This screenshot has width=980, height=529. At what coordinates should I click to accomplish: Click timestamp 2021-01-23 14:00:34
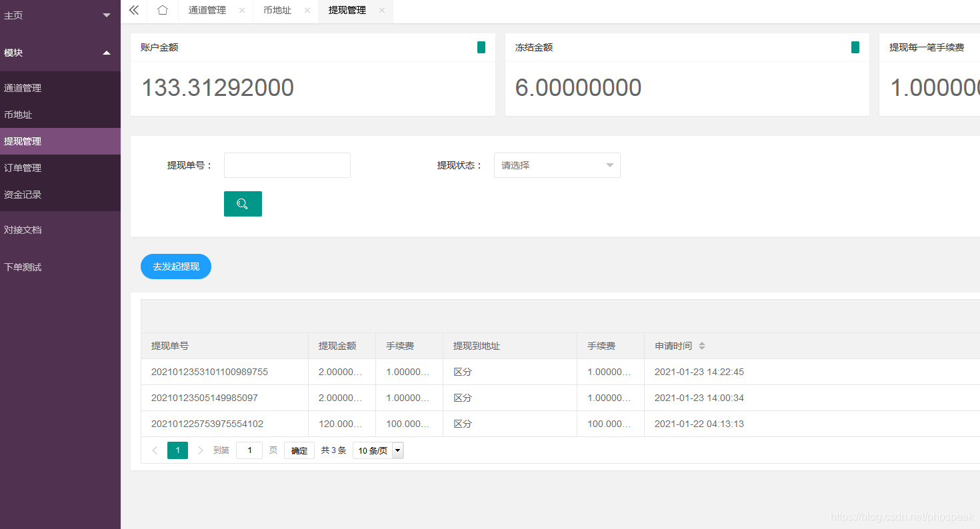pyautogui.click(x=699, y=398)
